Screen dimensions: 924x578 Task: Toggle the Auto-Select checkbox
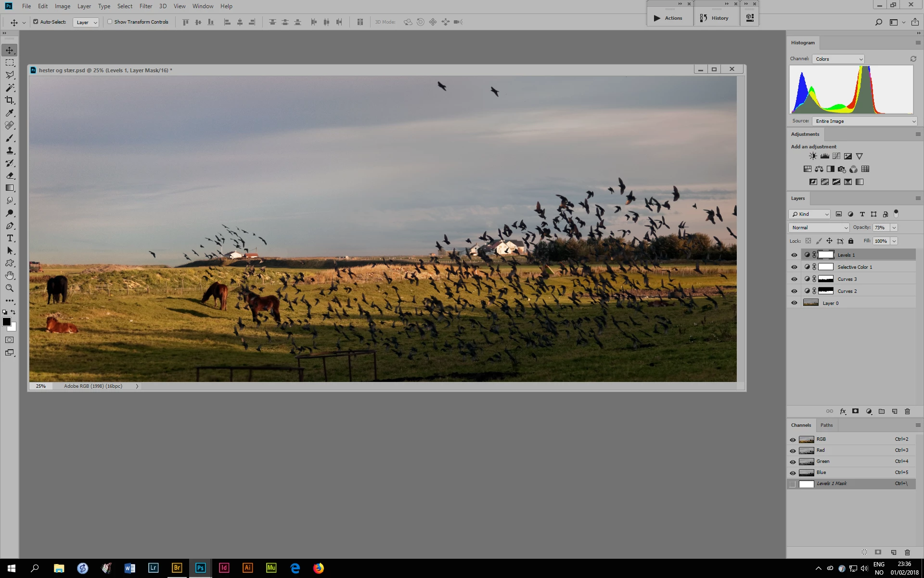(x=36, y=22)
